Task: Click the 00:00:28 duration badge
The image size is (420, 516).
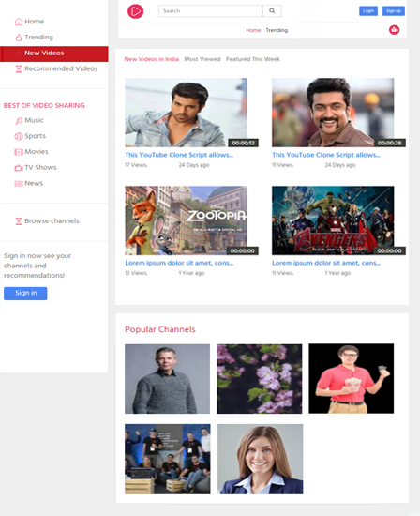Action: [390, 143]
